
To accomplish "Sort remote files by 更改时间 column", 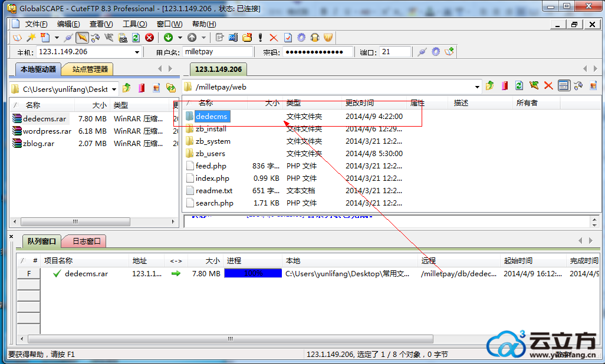I will click(373, 103).
